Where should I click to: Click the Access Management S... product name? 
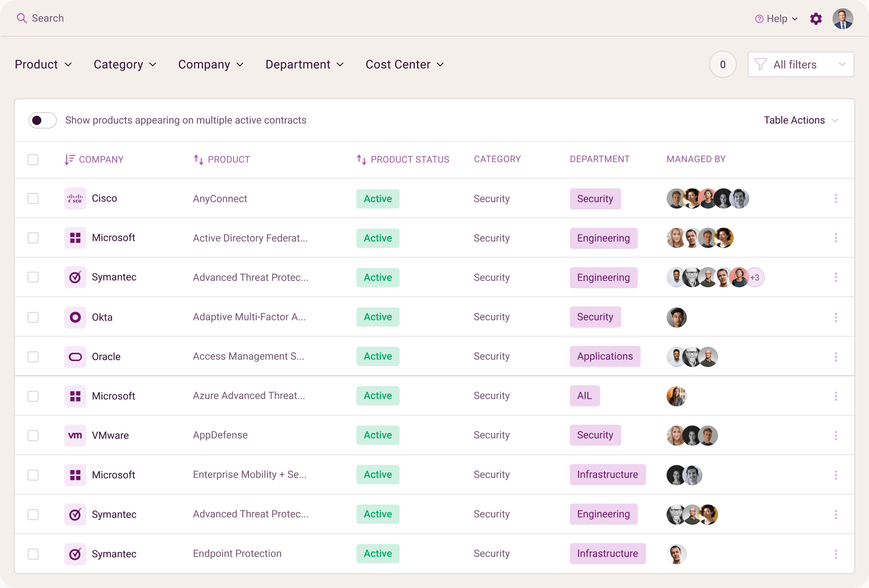click(x=248, y=356)
